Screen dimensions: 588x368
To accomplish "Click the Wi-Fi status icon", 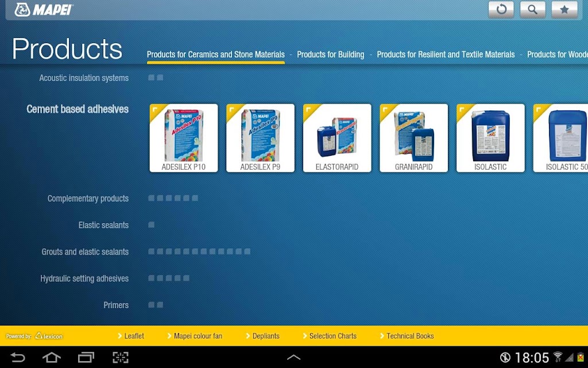I will coord(558,356).
